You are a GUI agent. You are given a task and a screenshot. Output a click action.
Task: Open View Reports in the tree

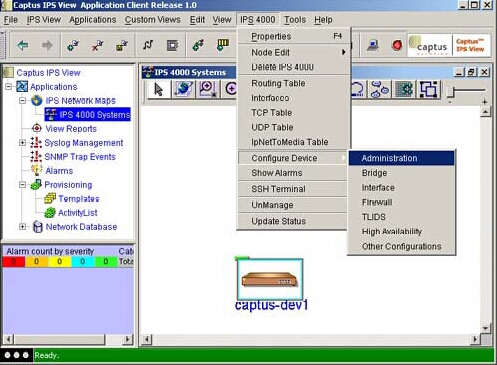71,129
